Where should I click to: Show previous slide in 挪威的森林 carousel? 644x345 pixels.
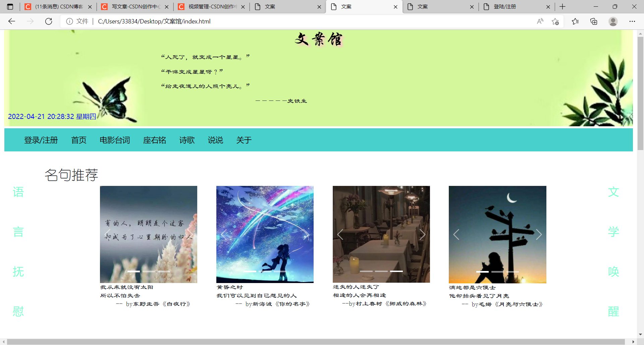point(340,234)
